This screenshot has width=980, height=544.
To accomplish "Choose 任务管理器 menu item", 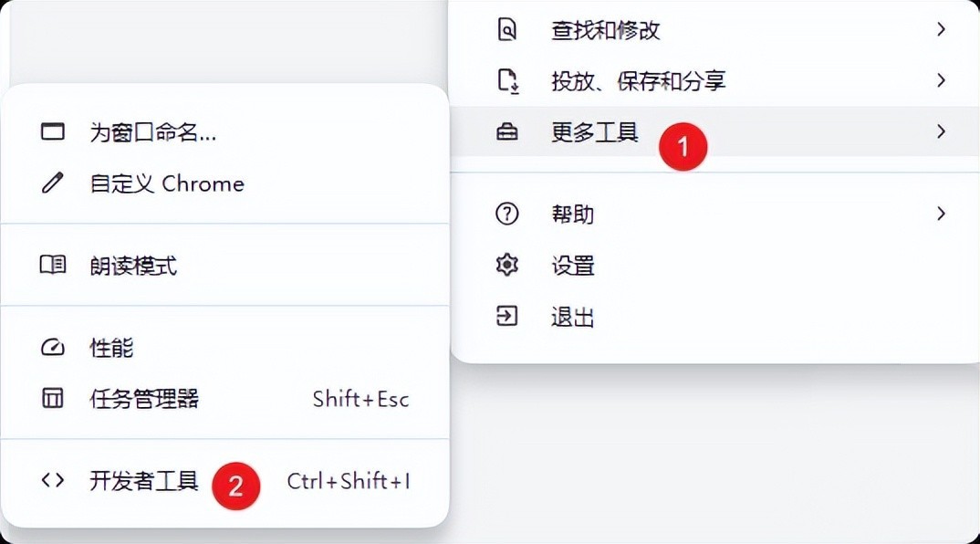I will 144,399.
